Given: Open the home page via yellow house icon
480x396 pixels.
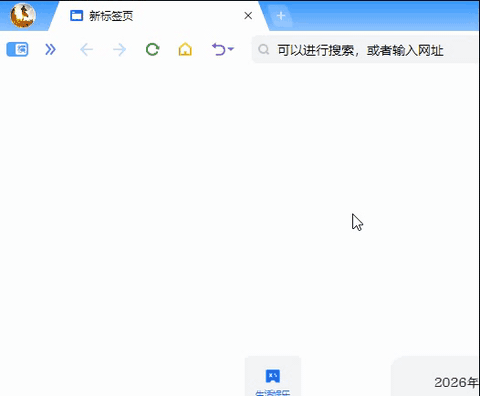Looking at the screenshot, I should click(x=185, y=50).
